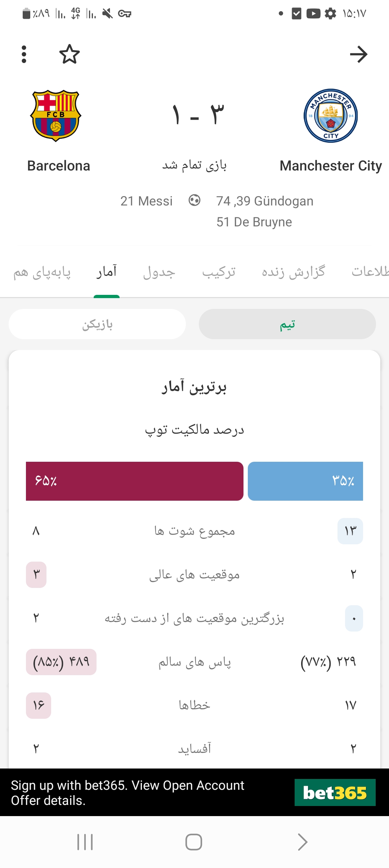Open the three-dot overflow menu

coord(24,54)
